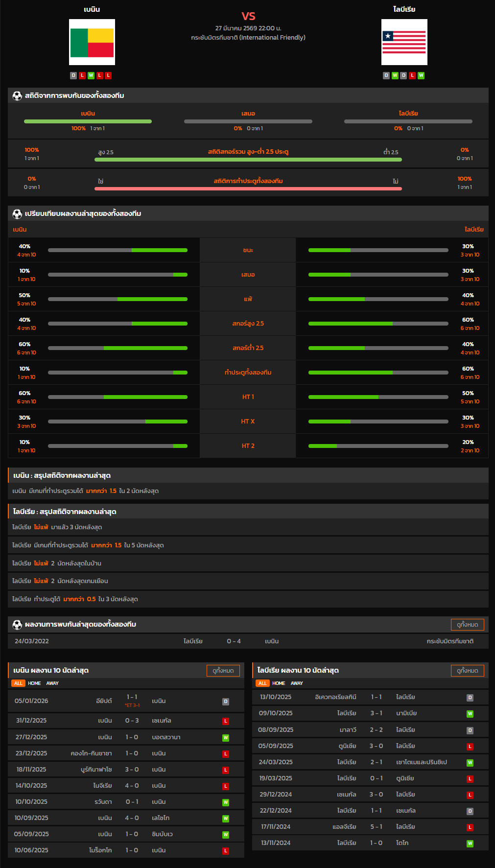Click the D result badge for Egypt match
This screenshot has height=868, width=495.
coord(226,702)
